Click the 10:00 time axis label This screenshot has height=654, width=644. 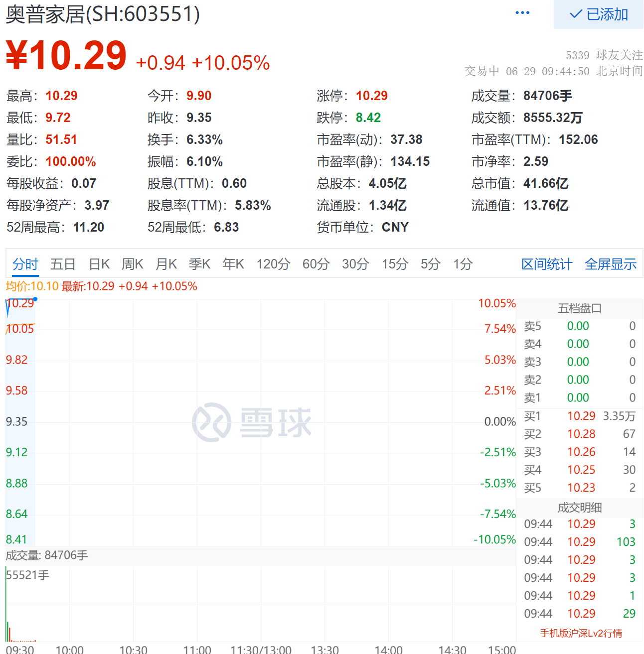[x=70, y=650]
